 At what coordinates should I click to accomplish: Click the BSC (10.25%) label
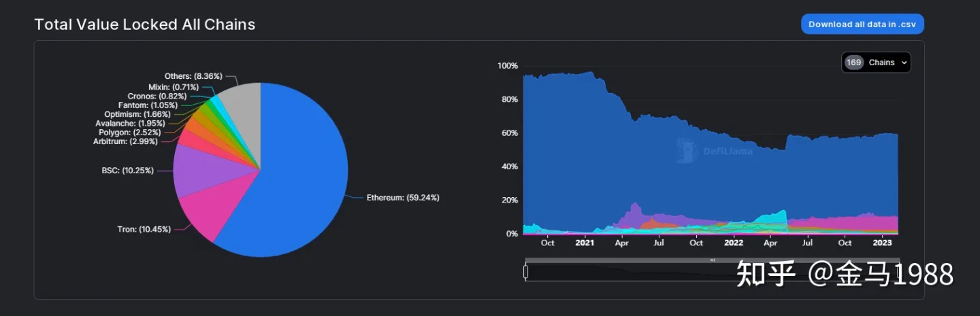click(128, 171)
